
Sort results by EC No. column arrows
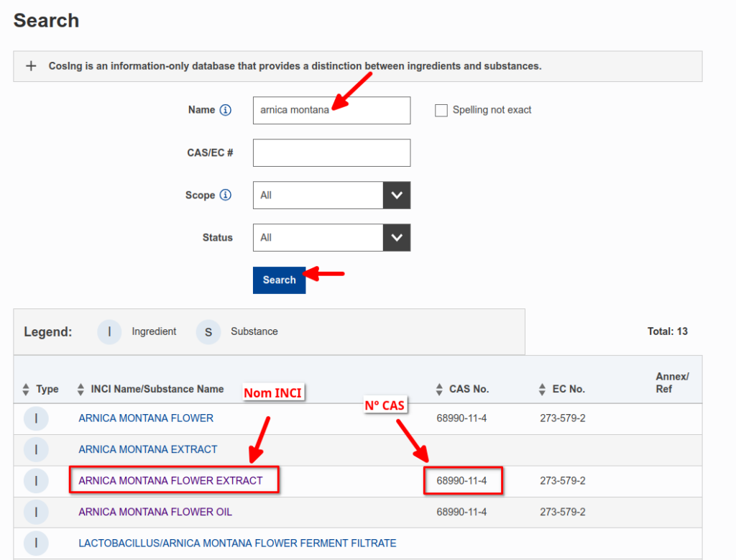542,390
